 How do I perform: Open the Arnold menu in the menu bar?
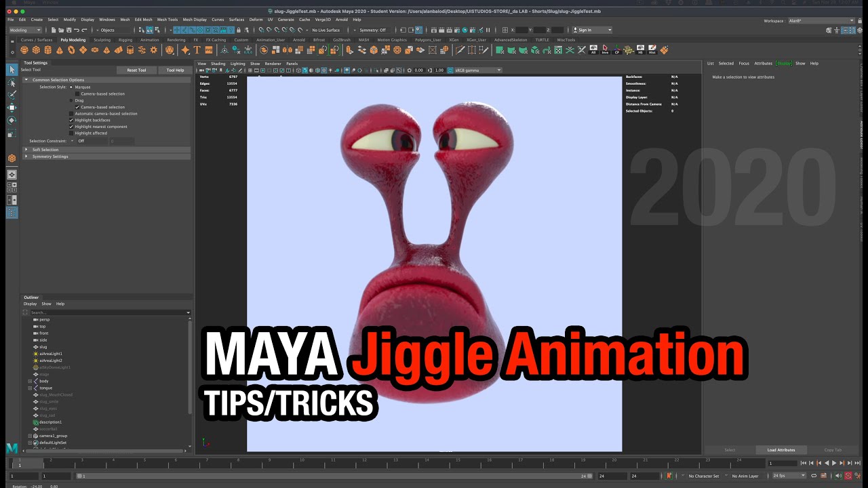pyautogui.click(x=342, y=20)
